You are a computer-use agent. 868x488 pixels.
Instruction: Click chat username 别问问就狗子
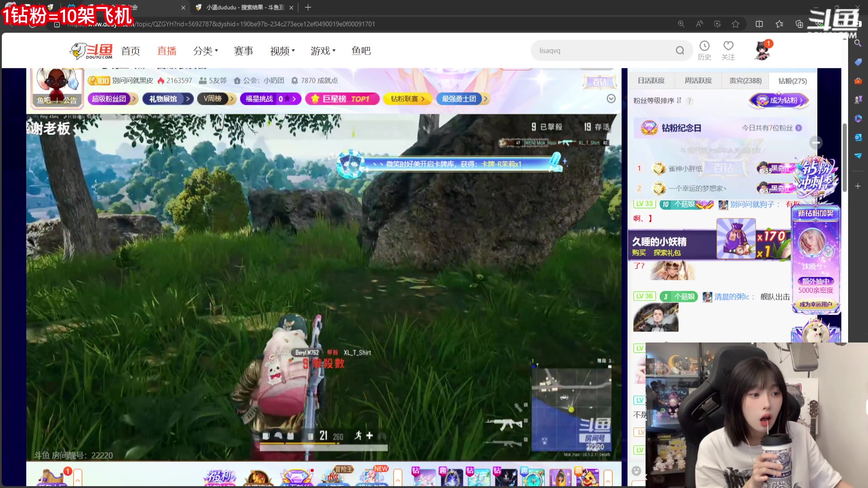(752, 204)
